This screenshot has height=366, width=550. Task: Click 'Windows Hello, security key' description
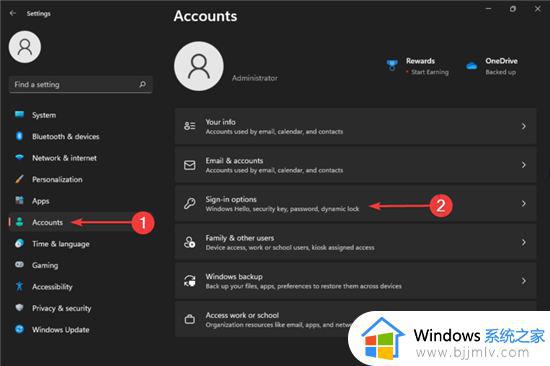click(282, 209)
